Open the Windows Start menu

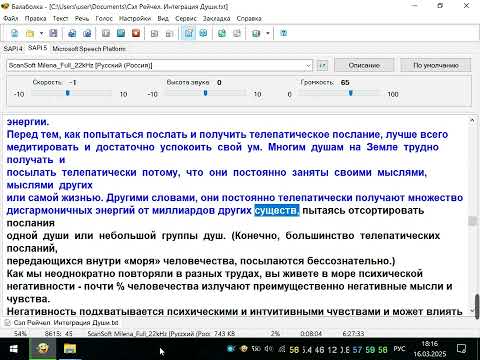pos(14,349)
